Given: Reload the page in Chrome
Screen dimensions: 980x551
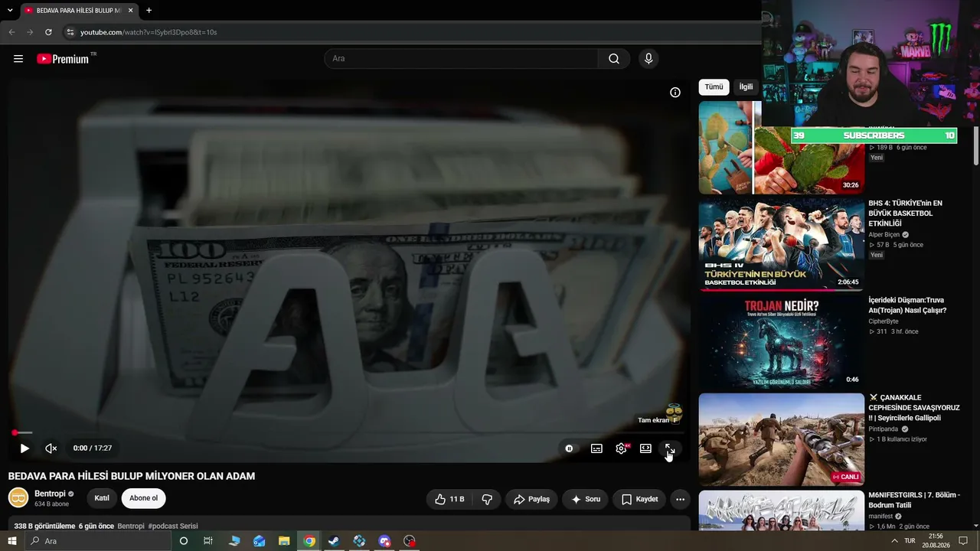Looking at the screenshot, I should pyautogui.click(x=48, y=32).
